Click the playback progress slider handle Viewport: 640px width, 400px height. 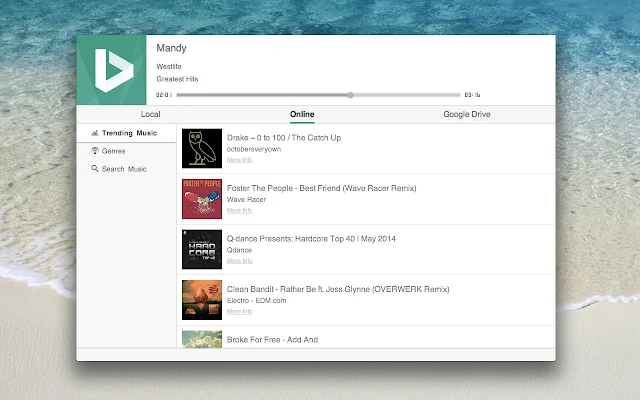351,95
